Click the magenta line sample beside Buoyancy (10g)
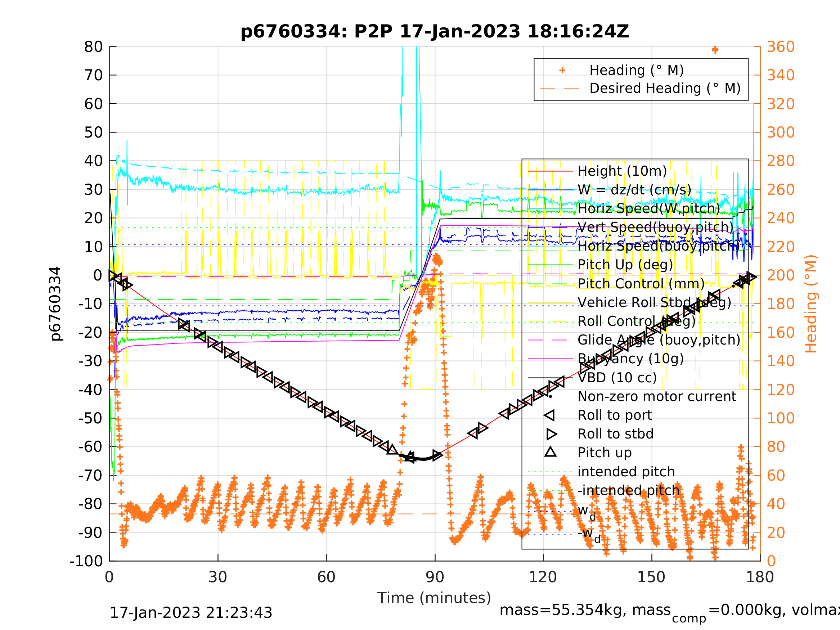The image size is (840, 630). 550,359
